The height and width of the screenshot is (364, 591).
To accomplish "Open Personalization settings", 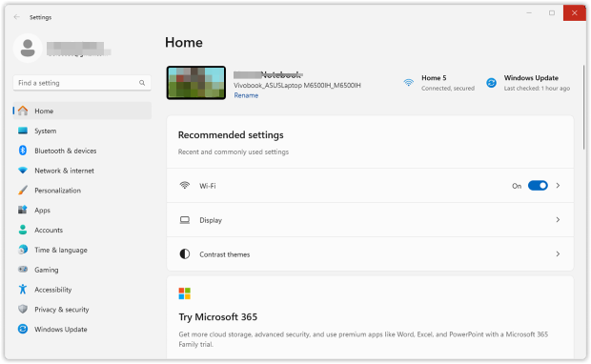I will pyautogui.click(x=82, y=191).
